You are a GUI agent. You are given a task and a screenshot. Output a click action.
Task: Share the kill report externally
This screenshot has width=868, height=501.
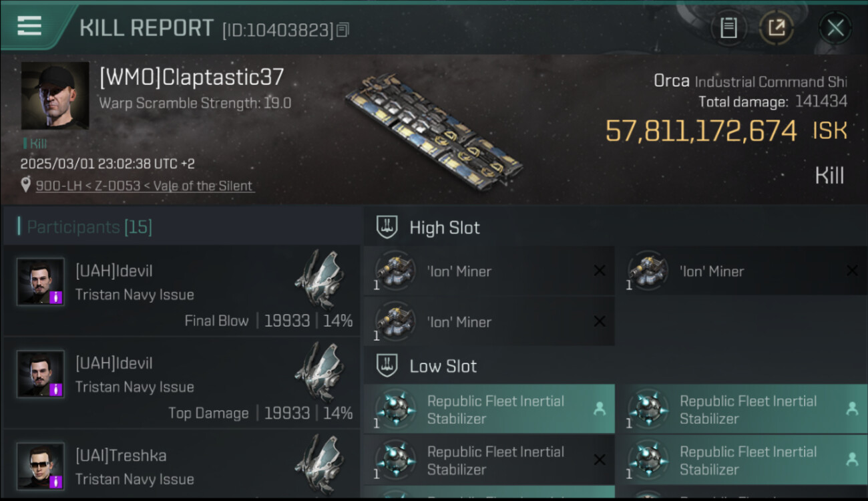(x=776, y=28)
